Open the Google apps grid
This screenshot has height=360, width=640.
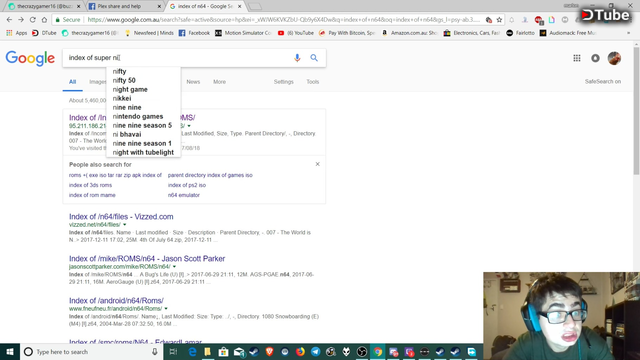click(x=577, y=58)
